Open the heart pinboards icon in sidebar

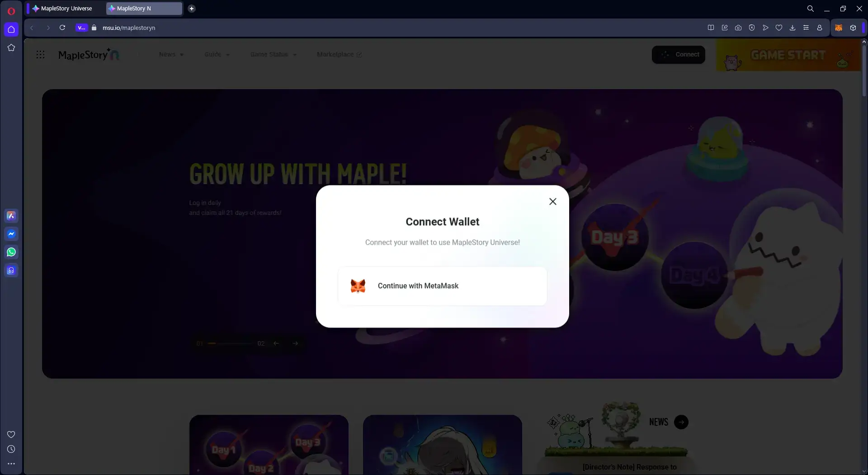click(11, 434)
